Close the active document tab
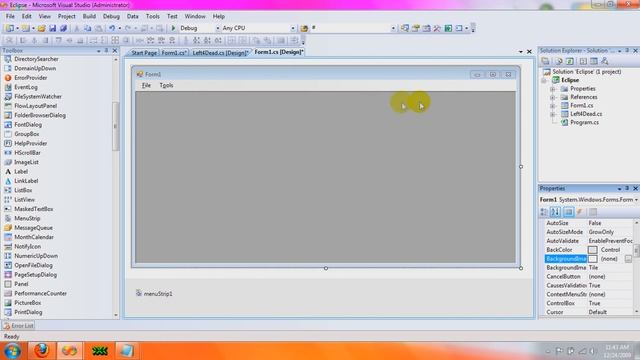 click(x=529, y=52)
